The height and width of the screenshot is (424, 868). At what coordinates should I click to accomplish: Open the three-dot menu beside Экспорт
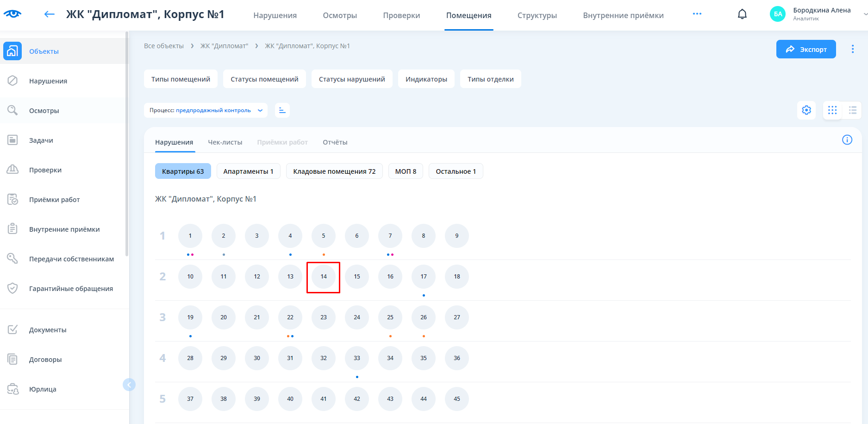pyautogui.click(x=852, y=49)
